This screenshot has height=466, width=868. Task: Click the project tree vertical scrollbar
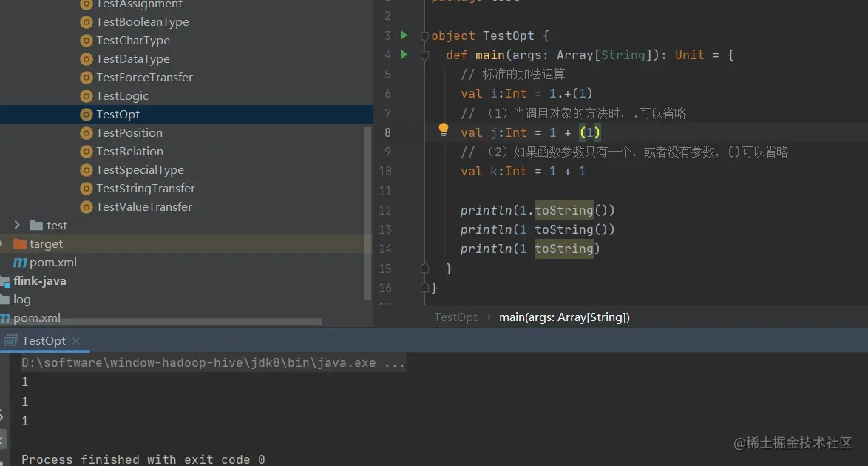pyautogui.click(x=367, y=213)
